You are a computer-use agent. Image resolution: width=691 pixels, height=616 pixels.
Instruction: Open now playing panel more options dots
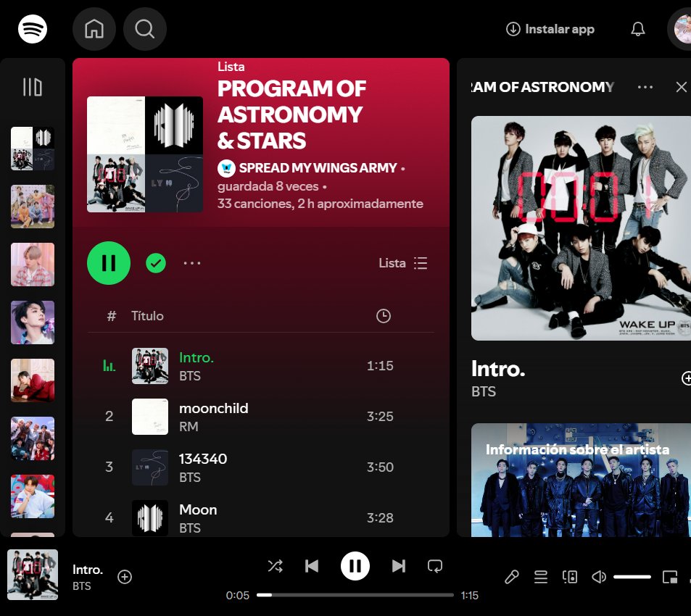point(645,87)
